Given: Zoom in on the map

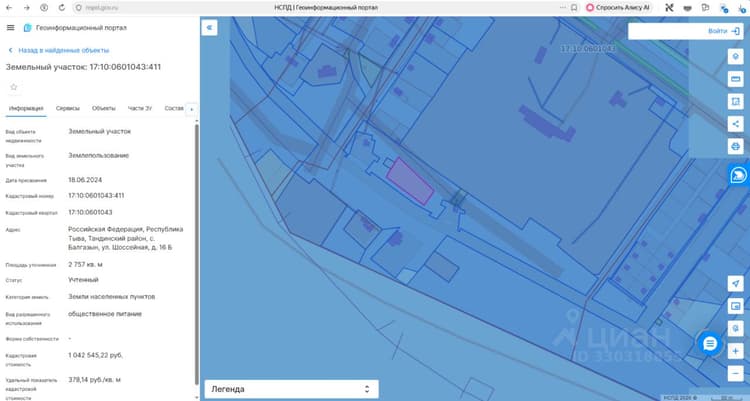Looking at the screenshot, I should click(x=735, y=351).
